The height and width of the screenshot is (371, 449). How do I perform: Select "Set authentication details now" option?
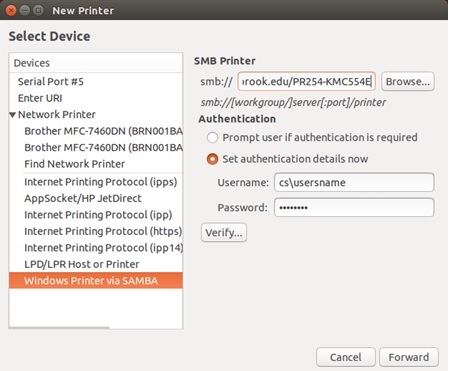click(x=212, y=159)
